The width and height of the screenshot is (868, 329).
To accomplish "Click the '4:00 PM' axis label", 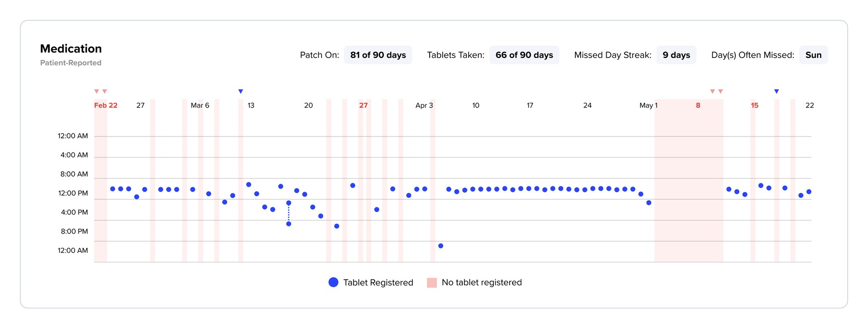I will (x=74, y=212).
